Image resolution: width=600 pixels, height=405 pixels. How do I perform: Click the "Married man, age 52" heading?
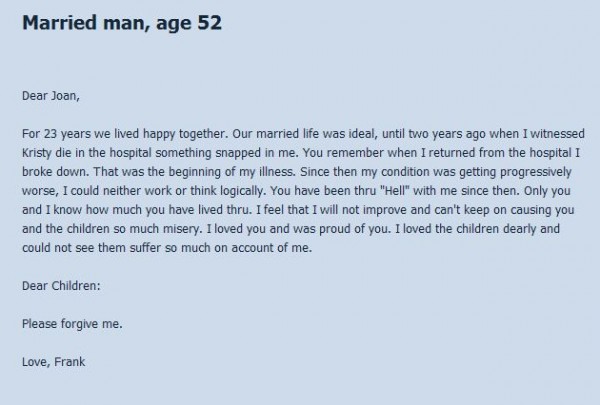122,23
